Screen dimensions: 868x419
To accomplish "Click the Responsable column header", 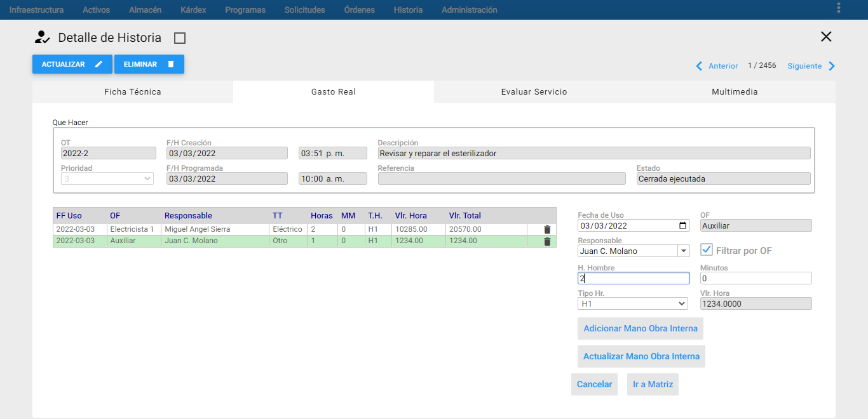I will pyautogui.click(x=188, y=216).
